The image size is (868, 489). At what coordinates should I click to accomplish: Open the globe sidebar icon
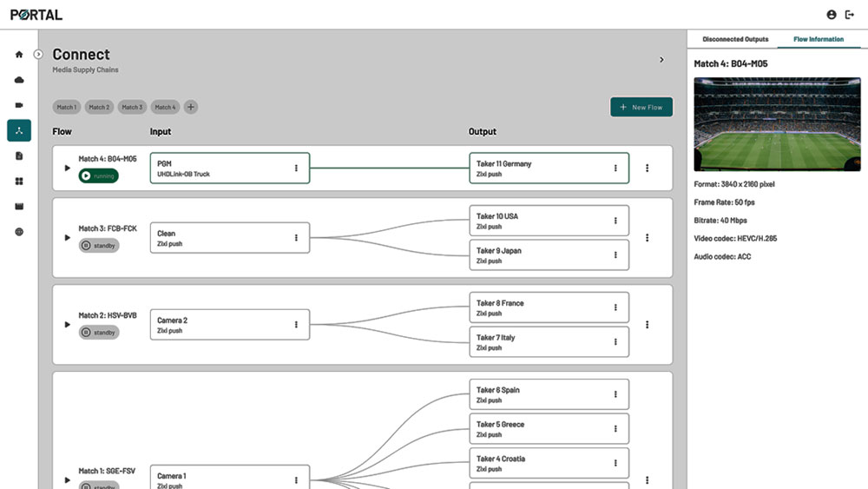[x=19, y=232]
